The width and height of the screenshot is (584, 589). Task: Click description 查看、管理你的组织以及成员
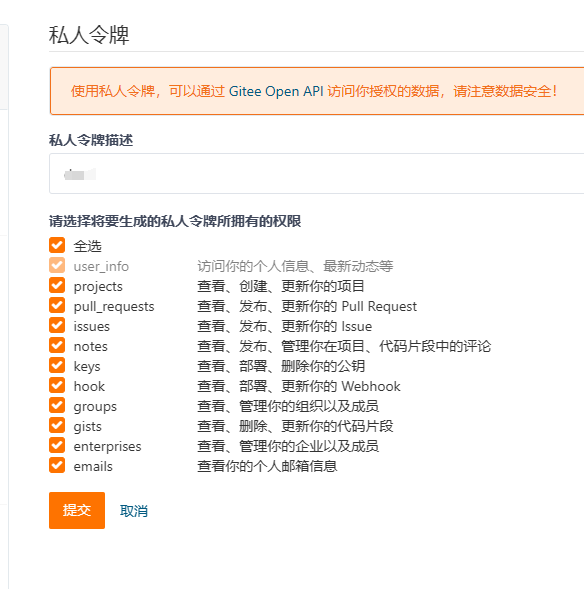pyautogui.click(x=288, y=406)
